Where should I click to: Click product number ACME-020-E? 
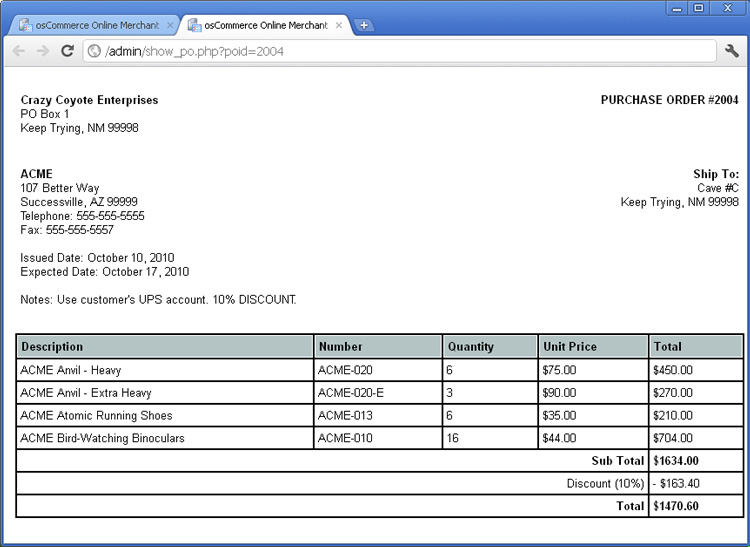click(351, 393)
